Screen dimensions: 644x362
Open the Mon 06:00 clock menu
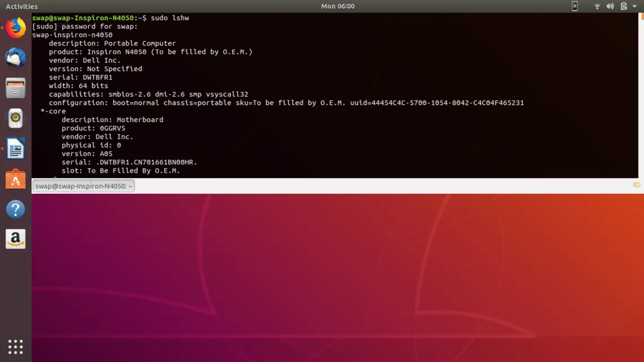[338, 6]
